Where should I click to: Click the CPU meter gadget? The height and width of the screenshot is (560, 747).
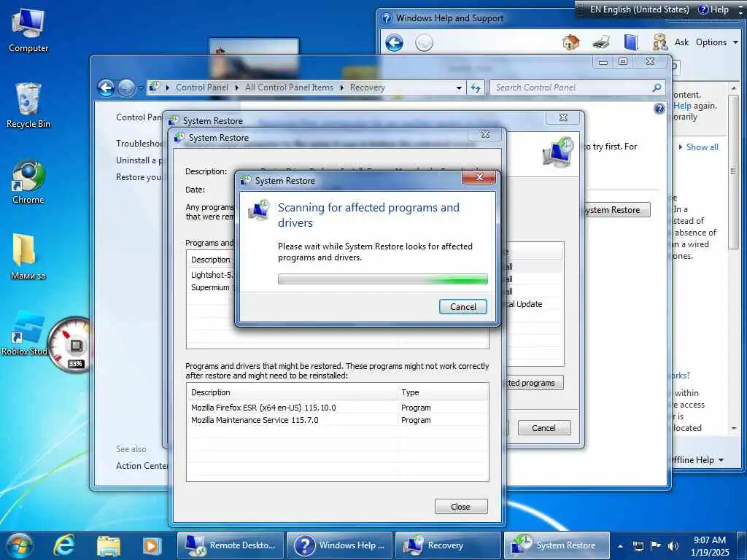coord(70,345)
